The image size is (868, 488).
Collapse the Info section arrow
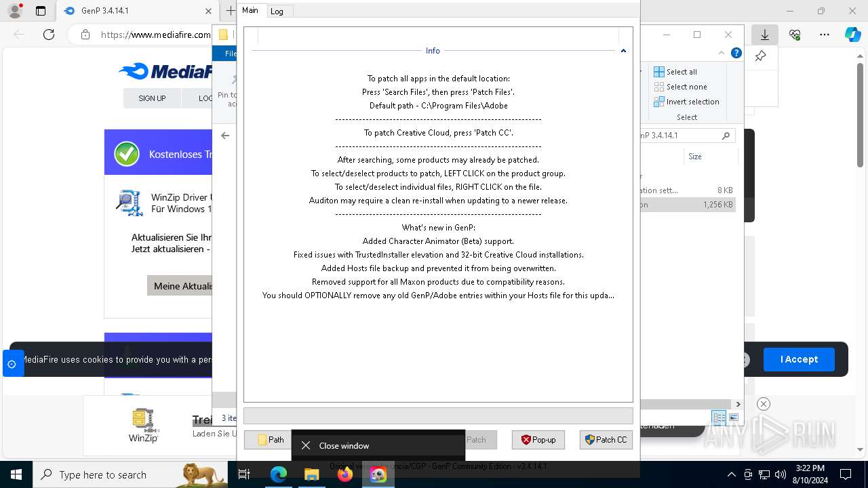pos(623,51)
